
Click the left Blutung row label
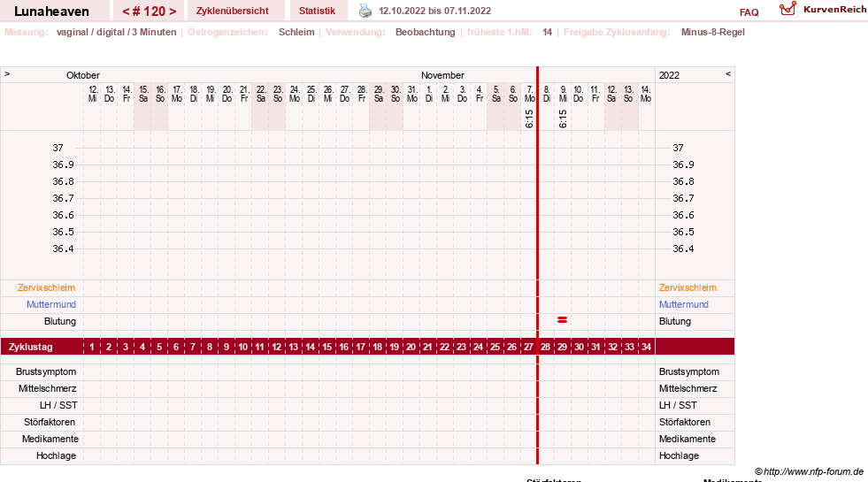pos(60,321)
